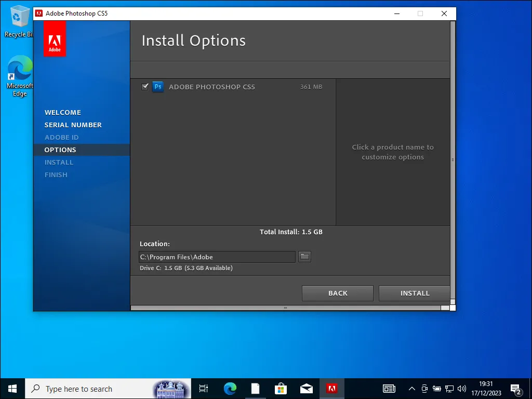Click the Adobe installer taskbar icon
This screenshot has height=399, width=532.
click(331, 389)
